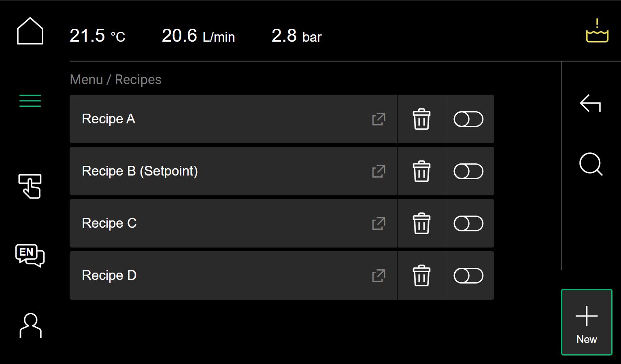Viewport: 621px width, 364px height.
Task: Open Recipe A via its open-external icon
Action: [379, 119]
